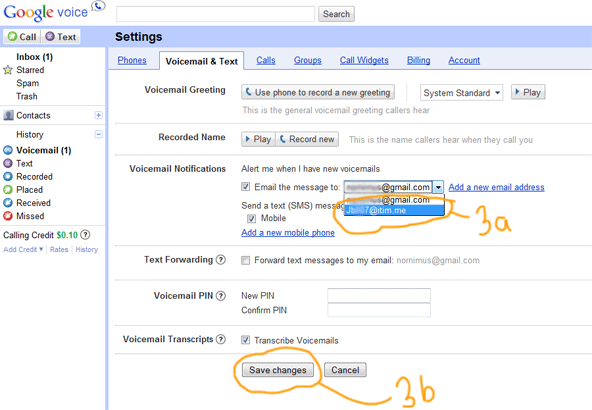
Task: Click the Received calls icon
Action: pyautogui.click(x=8, y=203)
